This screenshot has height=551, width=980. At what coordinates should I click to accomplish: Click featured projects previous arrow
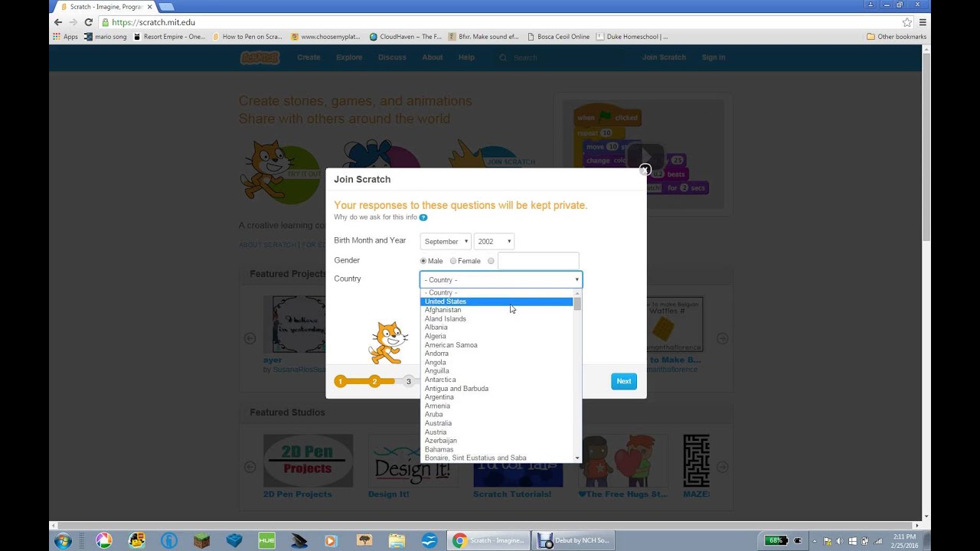point(250,337)
